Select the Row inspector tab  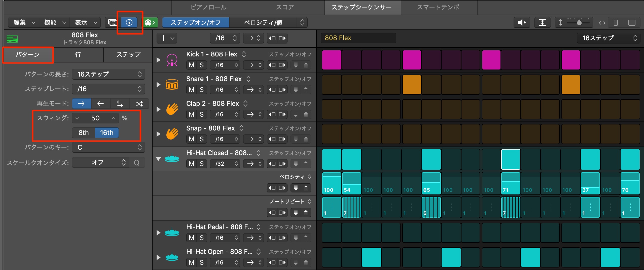78,55
